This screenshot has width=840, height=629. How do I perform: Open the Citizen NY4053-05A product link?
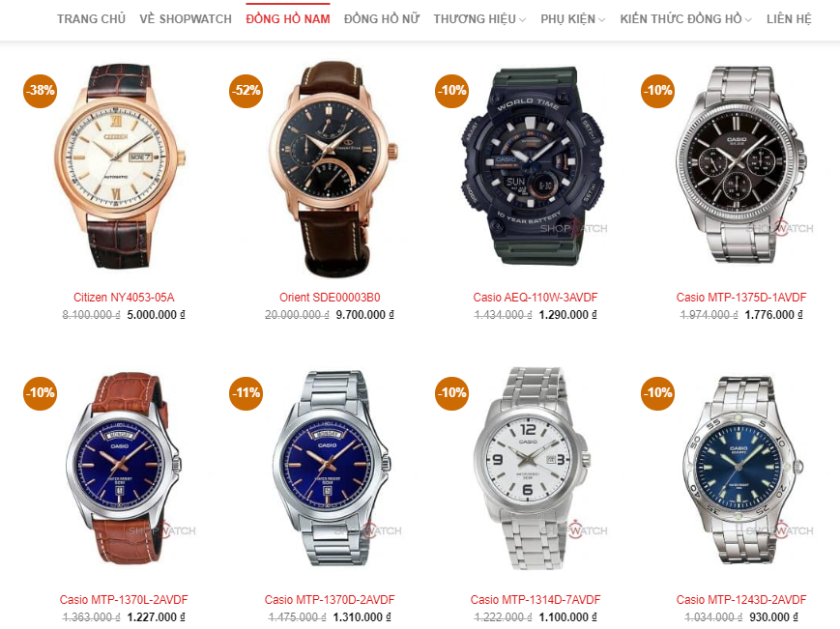point(124,297)
